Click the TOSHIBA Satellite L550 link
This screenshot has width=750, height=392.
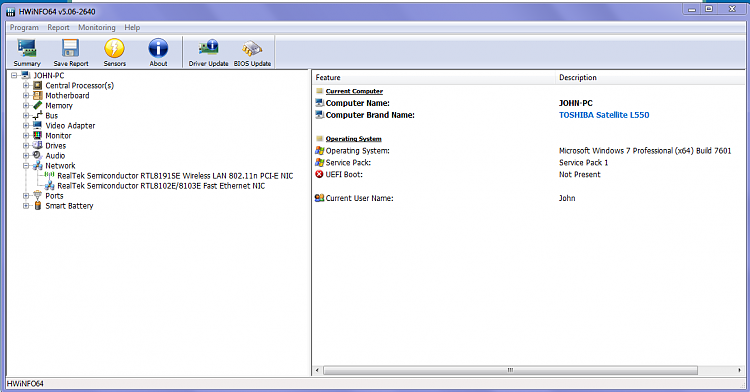click(604, 115)
